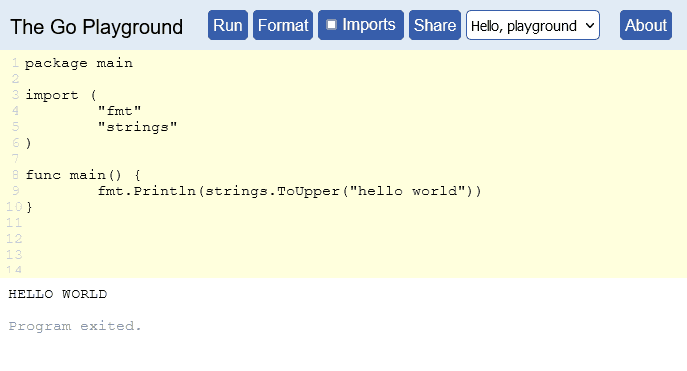Run the Go program

click(x=228, y=25)
